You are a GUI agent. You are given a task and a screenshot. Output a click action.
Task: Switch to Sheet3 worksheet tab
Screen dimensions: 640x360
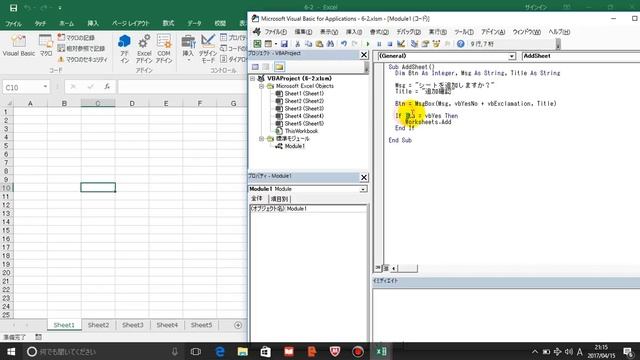click(133, 325)
